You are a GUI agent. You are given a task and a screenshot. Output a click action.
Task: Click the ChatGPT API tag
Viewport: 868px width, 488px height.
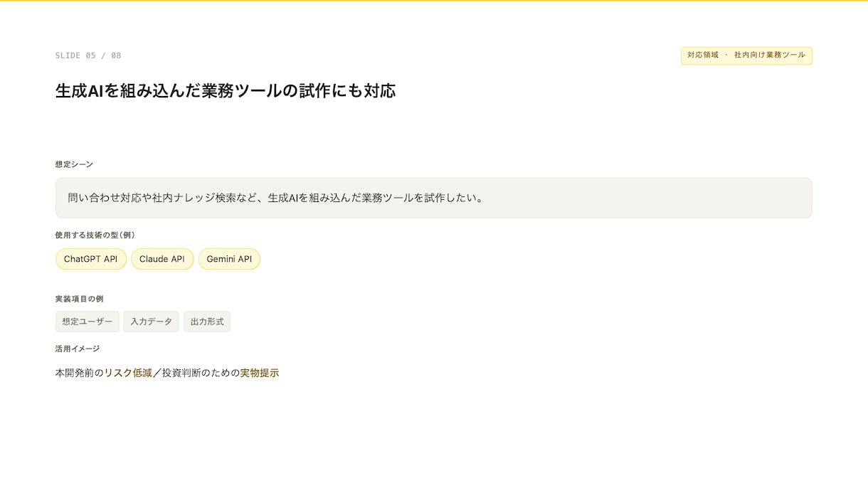click(91, 259)
